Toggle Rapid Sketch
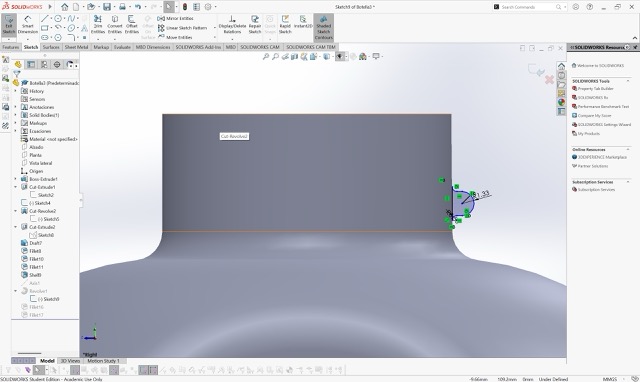The image size is (640, 382). (285, 25)
